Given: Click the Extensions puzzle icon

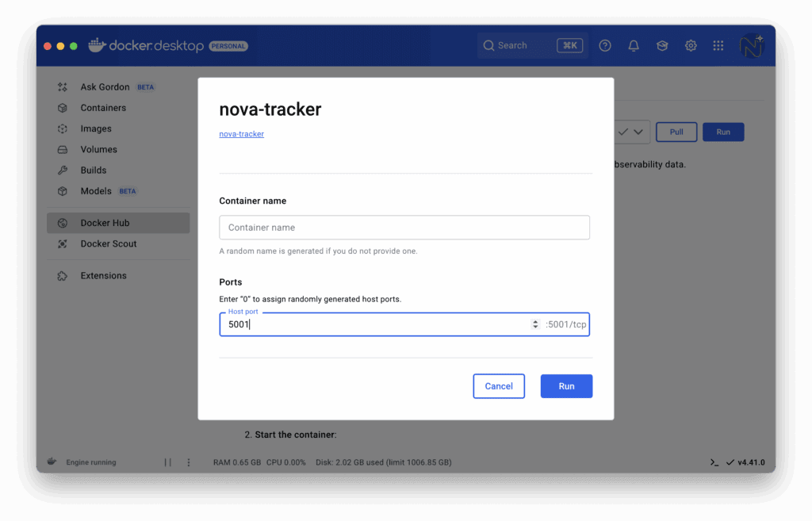Looking at the screenshot, I should click(x=63, y=275).
